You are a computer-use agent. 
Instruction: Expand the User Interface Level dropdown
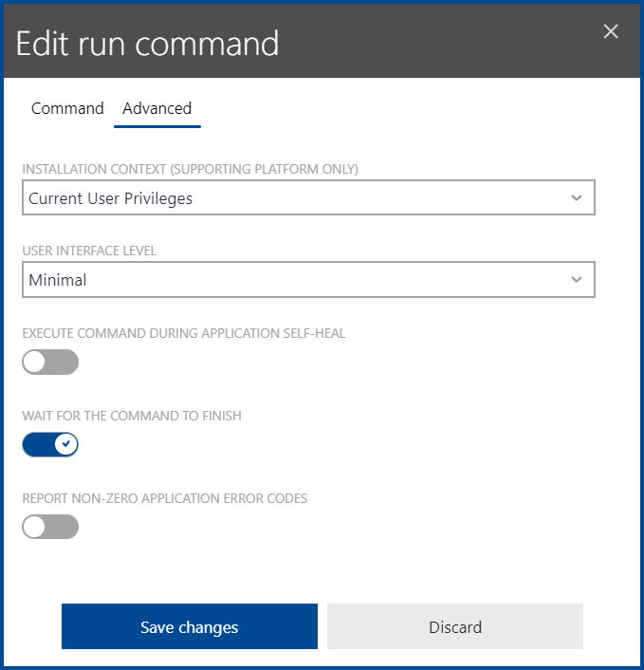pyautogui.click(x=308, y=279)
